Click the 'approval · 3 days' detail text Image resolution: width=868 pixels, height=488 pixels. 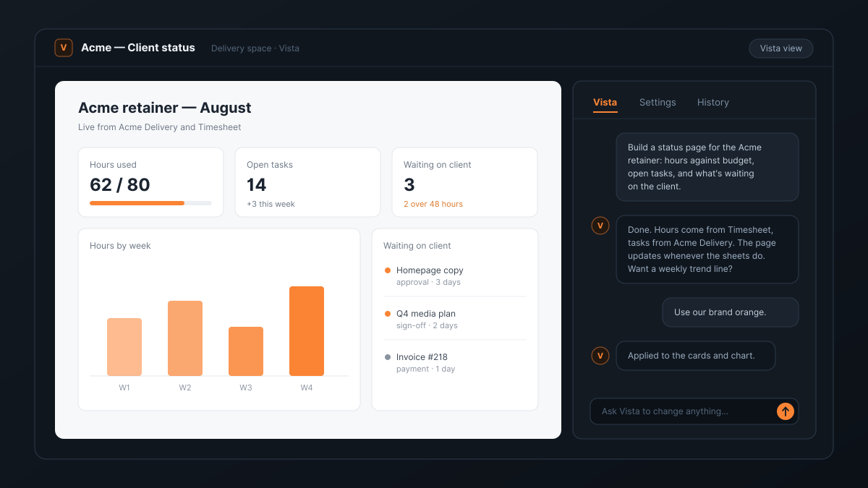click(428, 282)
